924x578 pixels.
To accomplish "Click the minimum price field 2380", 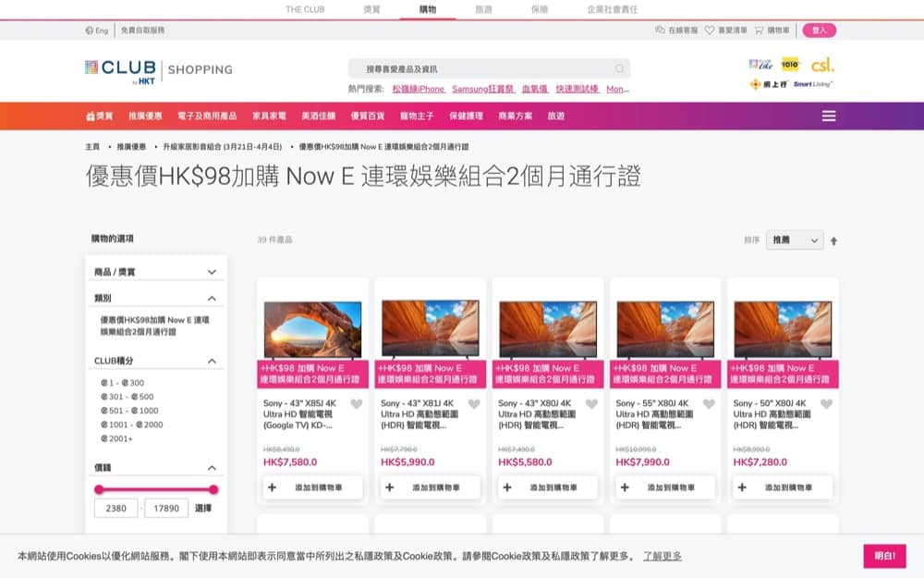I will pos(116,508).
